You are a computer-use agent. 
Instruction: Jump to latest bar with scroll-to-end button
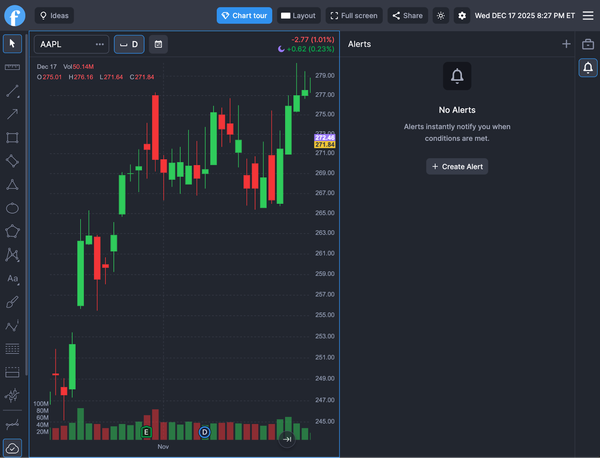tap(287, 439)
